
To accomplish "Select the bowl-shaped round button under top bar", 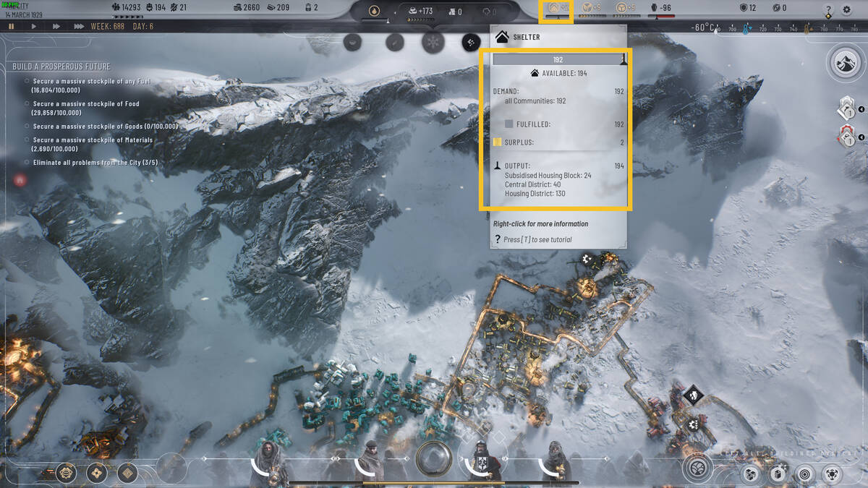I will tap(354, 41).
